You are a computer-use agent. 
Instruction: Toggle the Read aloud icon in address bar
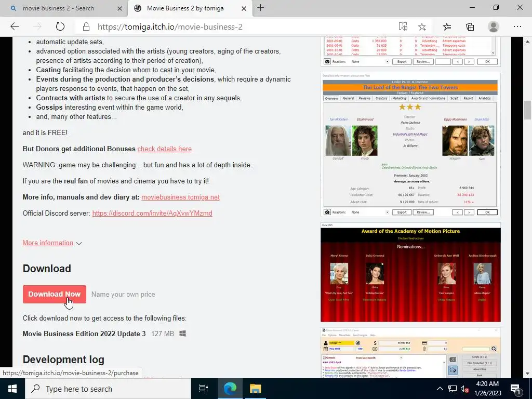click(403, 27)
